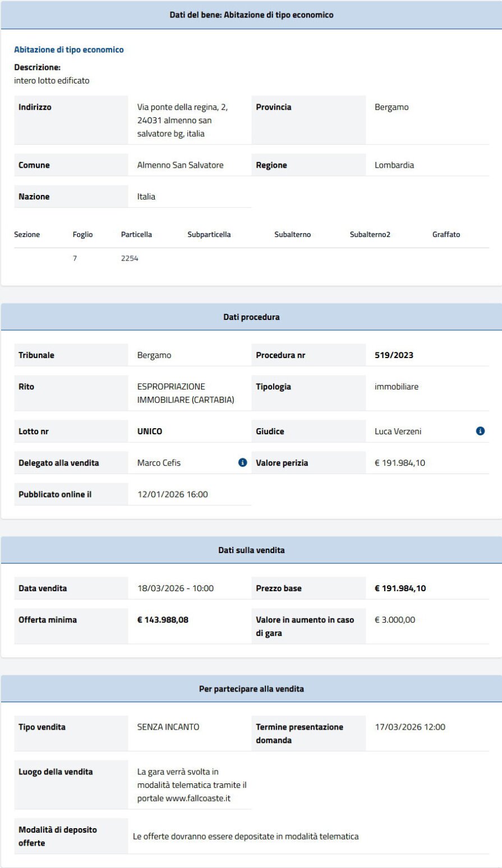The image size is (502, 868).
Task: Click the 'Dati sulla vendita' section header
Action: point(251,550)
